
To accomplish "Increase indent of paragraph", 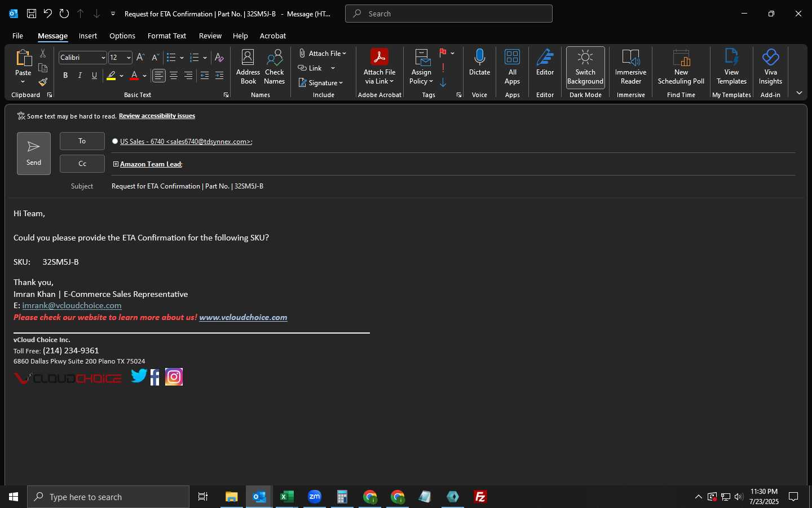I will [x=219, y=76].
